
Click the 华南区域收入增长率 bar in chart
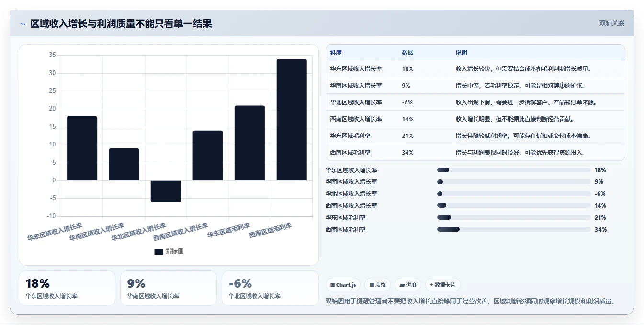[x=124, y=164]
